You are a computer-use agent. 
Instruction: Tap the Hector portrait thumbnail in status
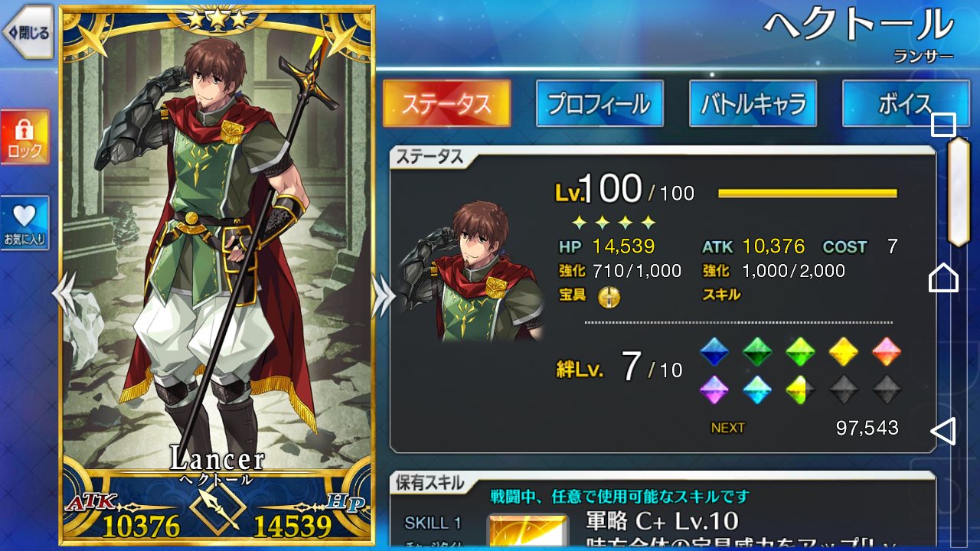coord(470,271)
